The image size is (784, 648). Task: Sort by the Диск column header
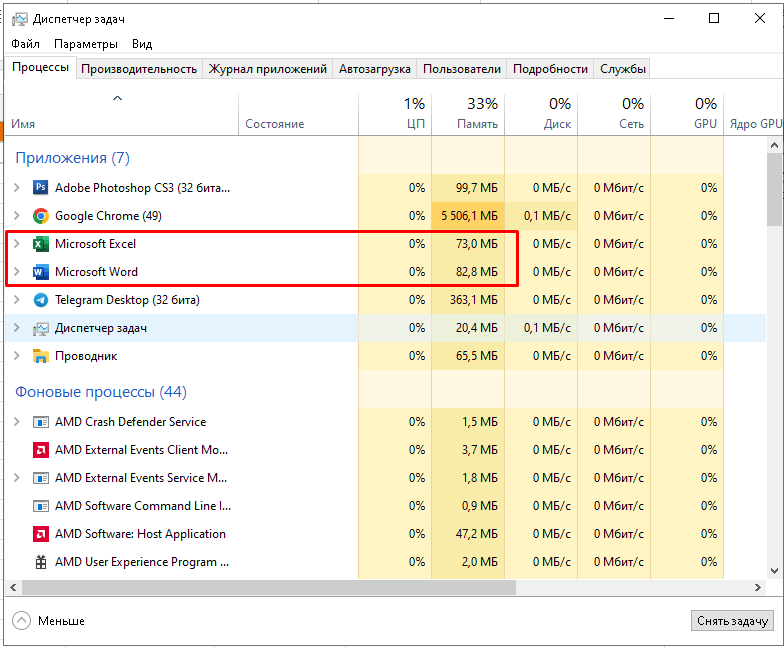pyautogui.click(x=541, y=114)
